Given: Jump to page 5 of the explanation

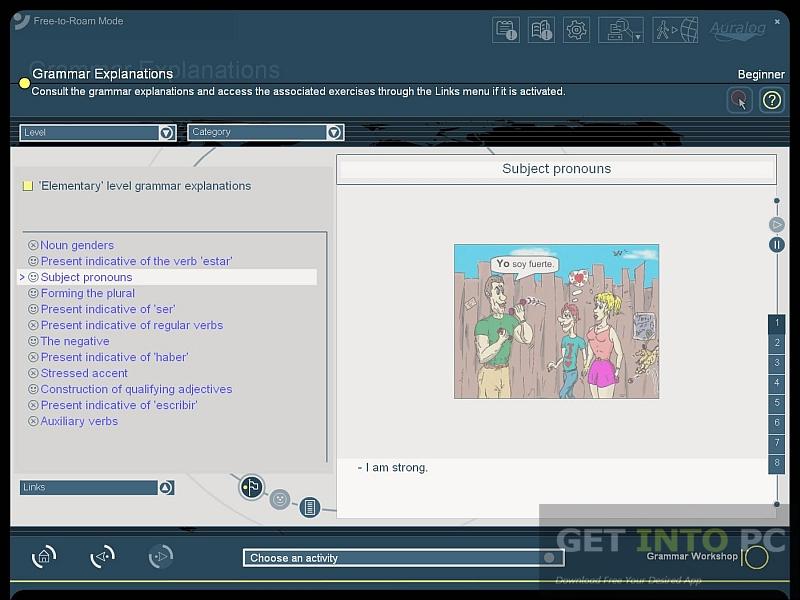Looking at the screenshot, I should coord(776,403).
